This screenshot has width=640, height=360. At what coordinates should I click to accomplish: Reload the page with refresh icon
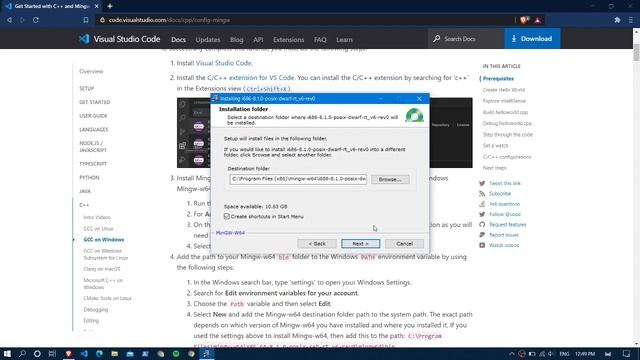(x=36, y=20)
